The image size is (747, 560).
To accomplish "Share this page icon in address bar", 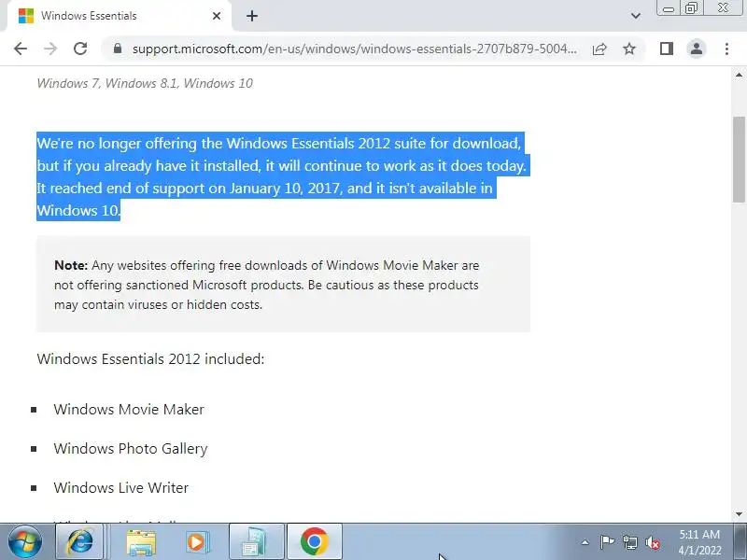I will pyautogui.click(x=599, y=49).
